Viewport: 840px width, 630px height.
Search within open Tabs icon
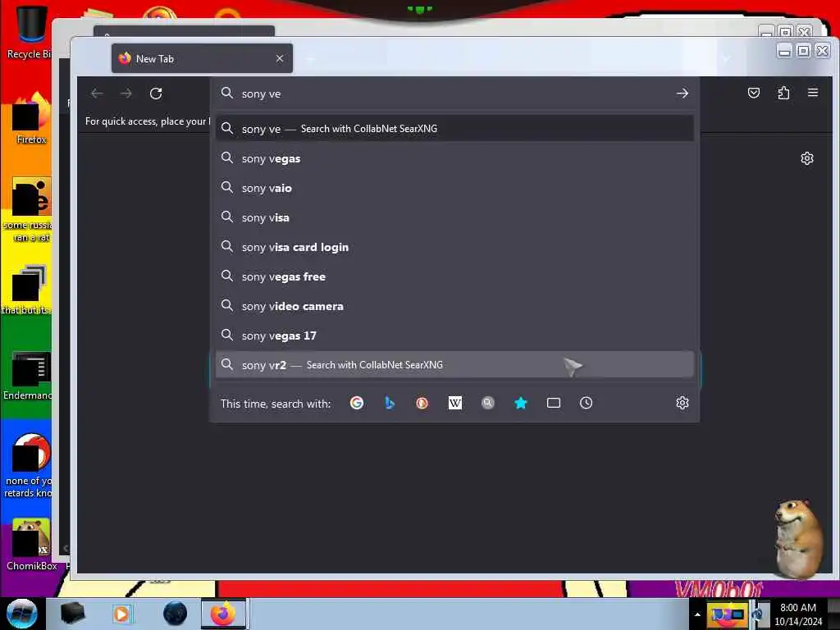554,403
